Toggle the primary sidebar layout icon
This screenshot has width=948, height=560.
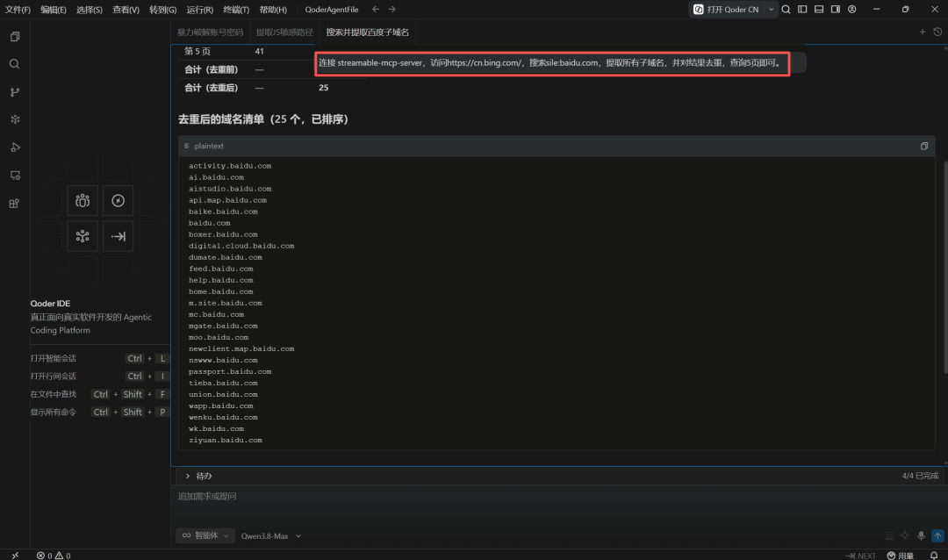click(x=802, y=9)
